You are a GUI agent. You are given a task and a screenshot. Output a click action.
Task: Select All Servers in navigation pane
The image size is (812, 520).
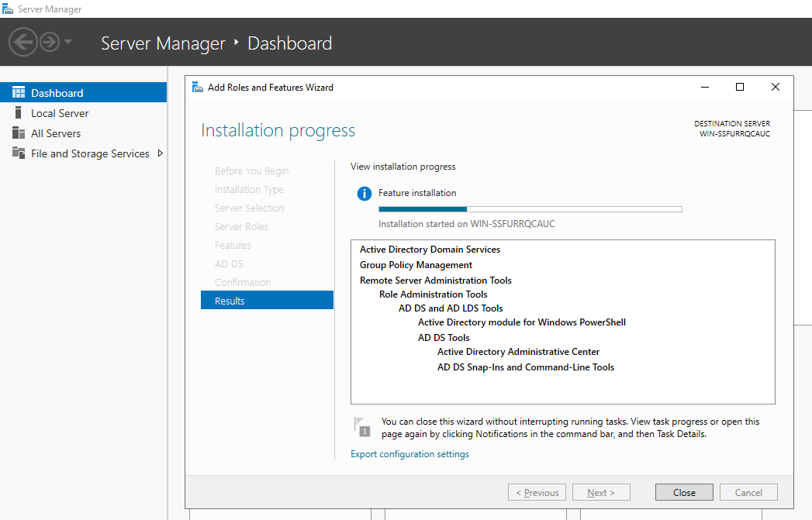click(x=56, y=133)
